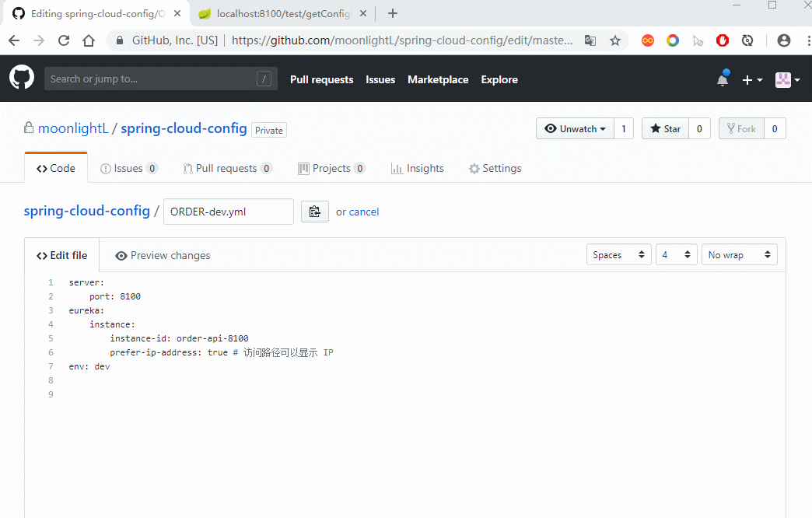Click the browser forward arrow
The height and width of the screenshot is (518, 812).
(x=39, y=40)
